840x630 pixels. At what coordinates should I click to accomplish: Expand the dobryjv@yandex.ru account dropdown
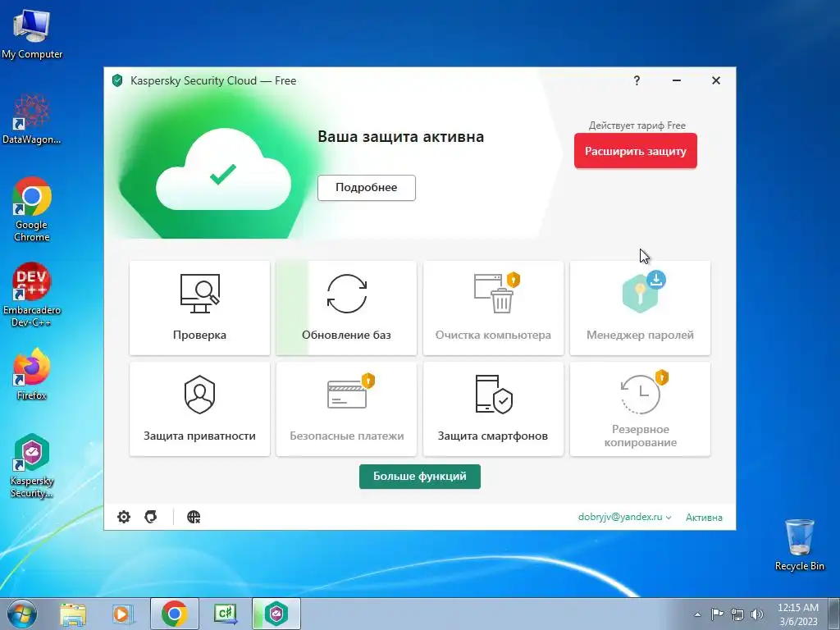click(x=624, y=517)
